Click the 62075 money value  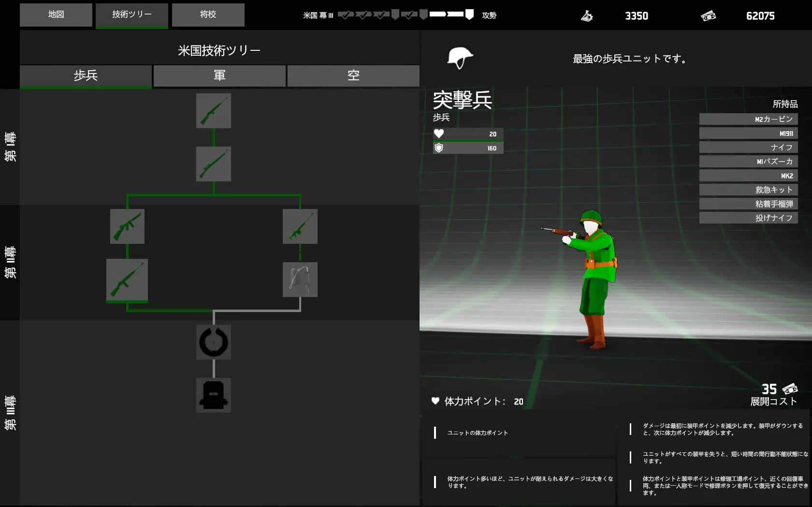(x=760, y=16)
